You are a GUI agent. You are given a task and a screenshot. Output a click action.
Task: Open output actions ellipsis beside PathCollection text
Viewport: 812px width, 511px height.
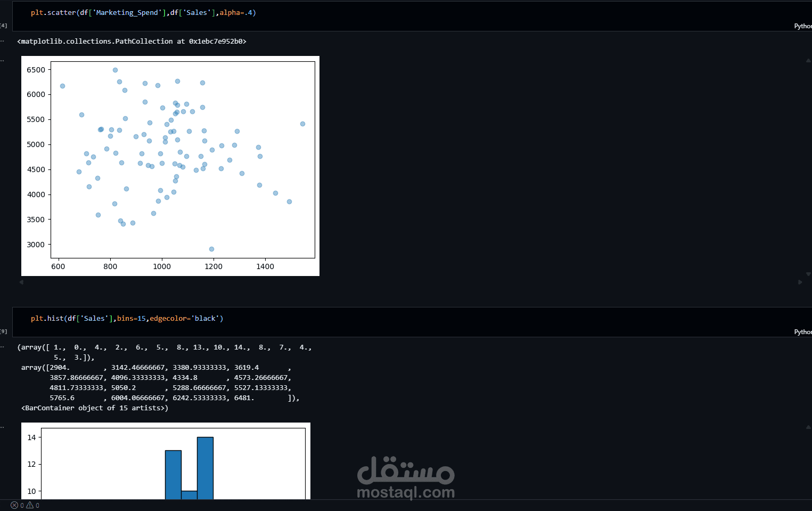2,41
